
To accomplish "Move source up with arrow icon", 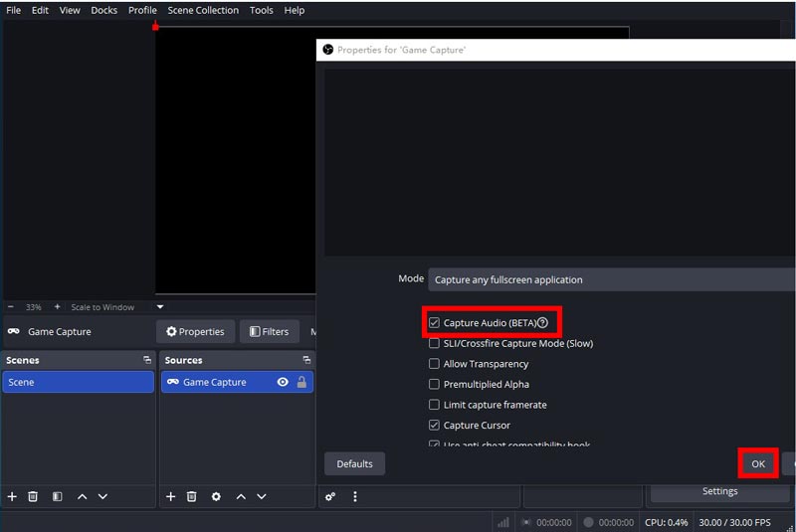I will tap(241, 497).
